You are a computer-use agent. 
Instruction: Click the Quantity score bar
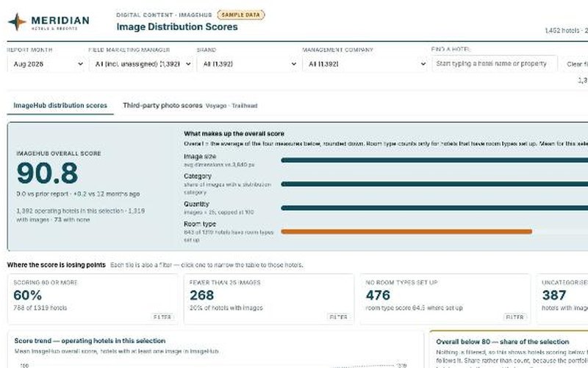[x=434, y=208]
